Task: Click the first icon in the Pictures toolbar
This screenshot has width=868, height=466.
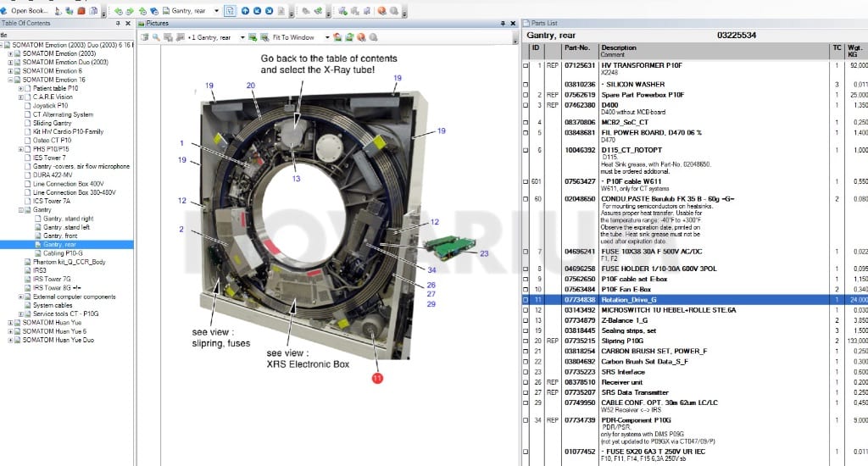Action: 144,37
